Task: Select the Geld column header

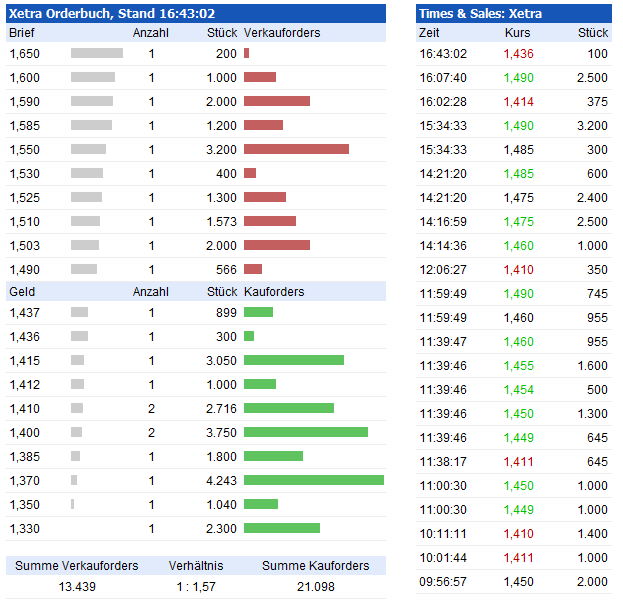Action: [x=21, y=291]
